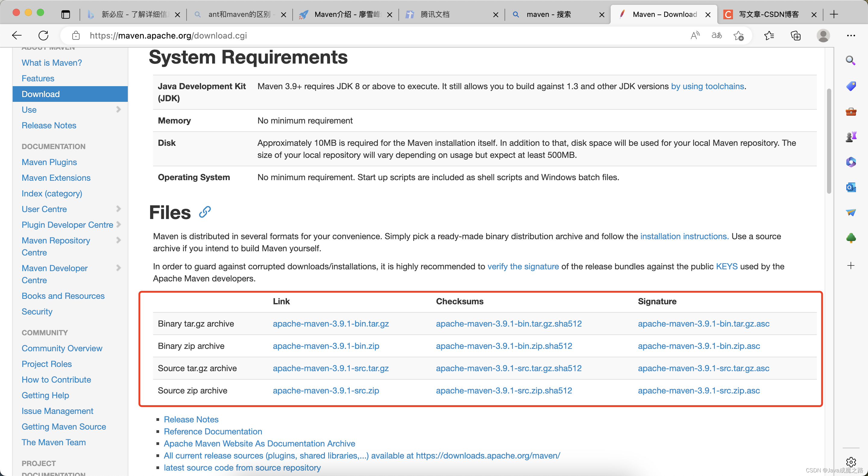The width and height of the screenshot is (868, 476).
Task: Expand the Maven Developer Centre chevron
Action: pos(118,268)
